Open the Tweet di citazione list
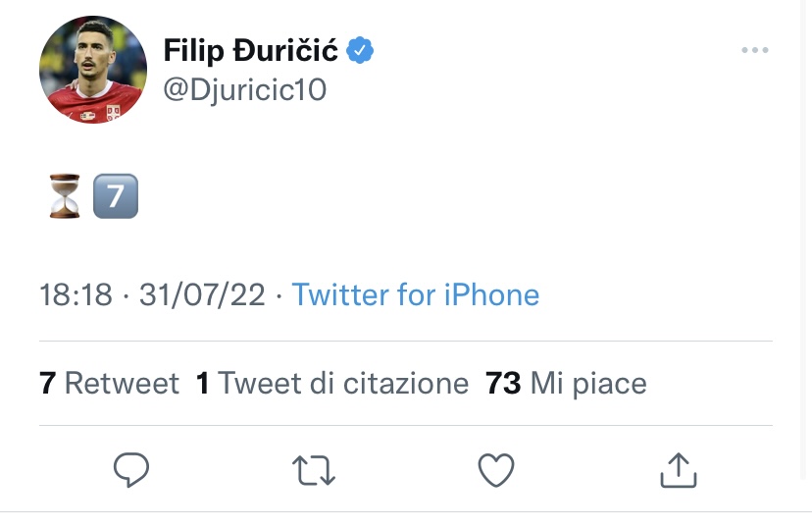This screenshot has height=529, width=812. 343,383
